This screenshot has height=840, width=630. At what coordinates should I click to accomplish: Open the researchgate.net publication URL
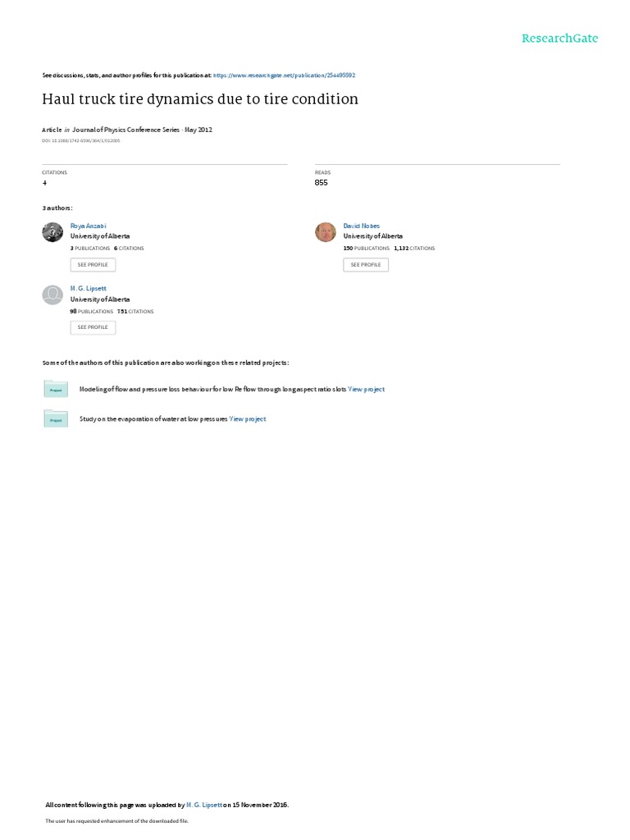tap(284, 75)
